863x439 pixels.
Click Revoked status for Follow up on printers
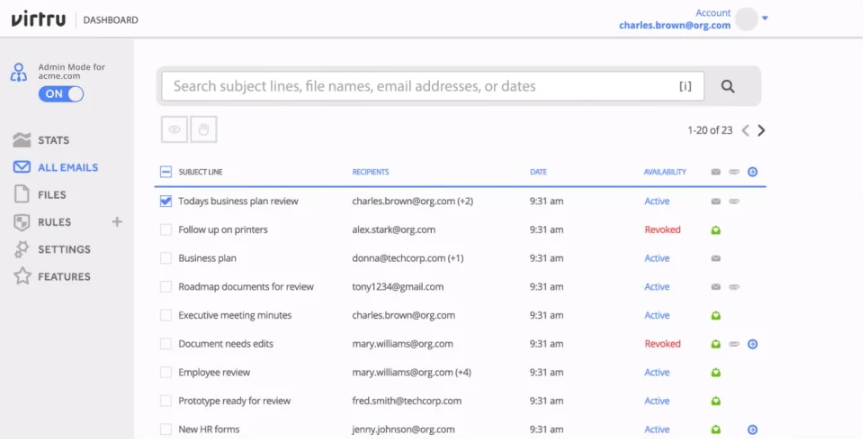click(663, 229)
